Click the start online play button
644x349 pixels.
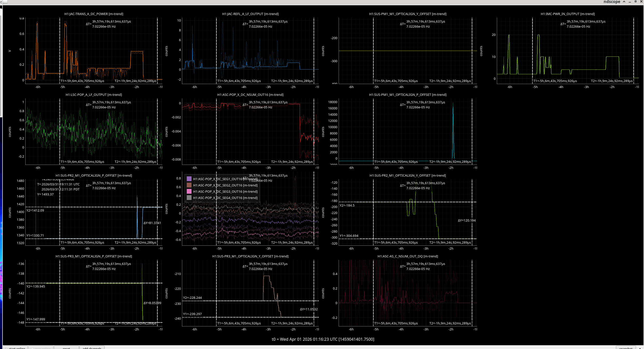pyautogui.click(x=15, y=348)
